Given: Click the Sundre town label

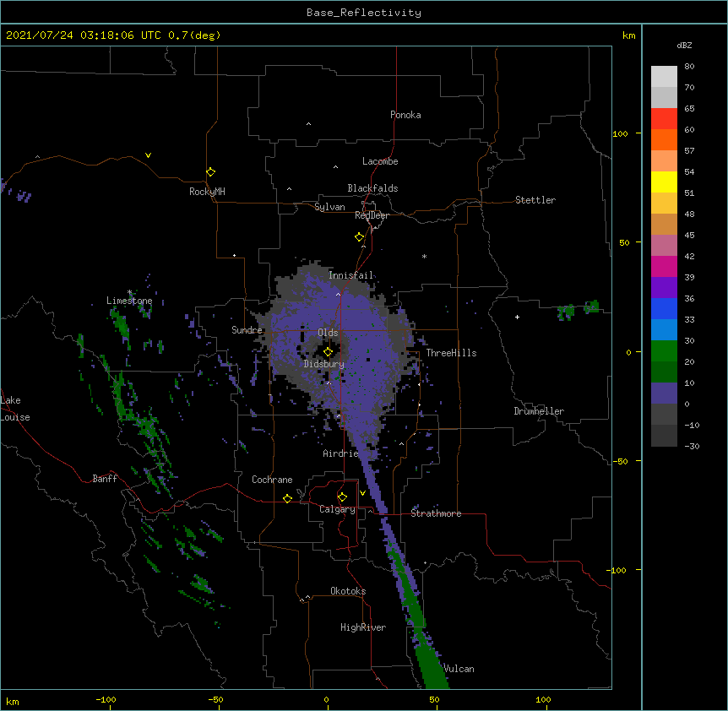Looking at the screenshot, I should tap(247, 330).
